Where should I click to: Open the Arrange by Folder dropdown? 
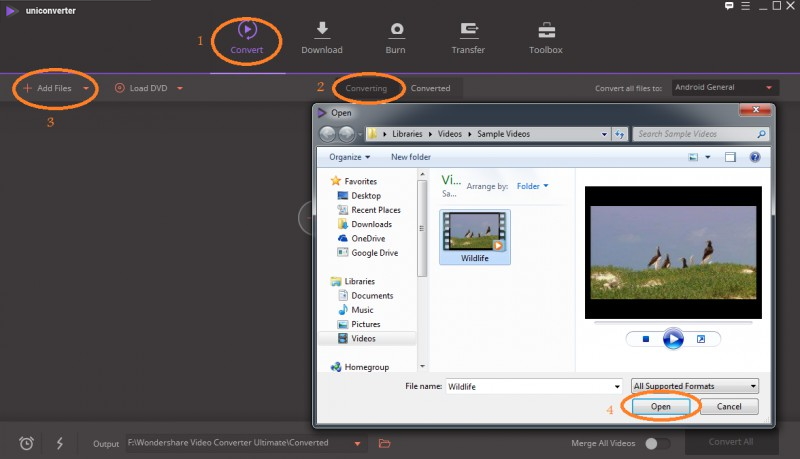click(533, 186)
